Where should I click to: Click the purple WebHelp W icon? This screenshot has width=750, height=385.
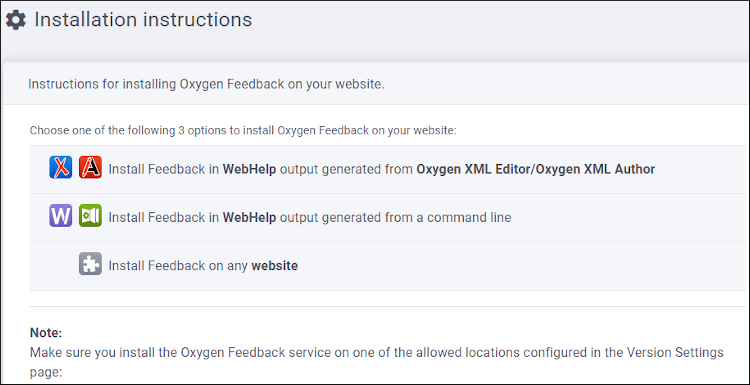(x=61, y=216)
